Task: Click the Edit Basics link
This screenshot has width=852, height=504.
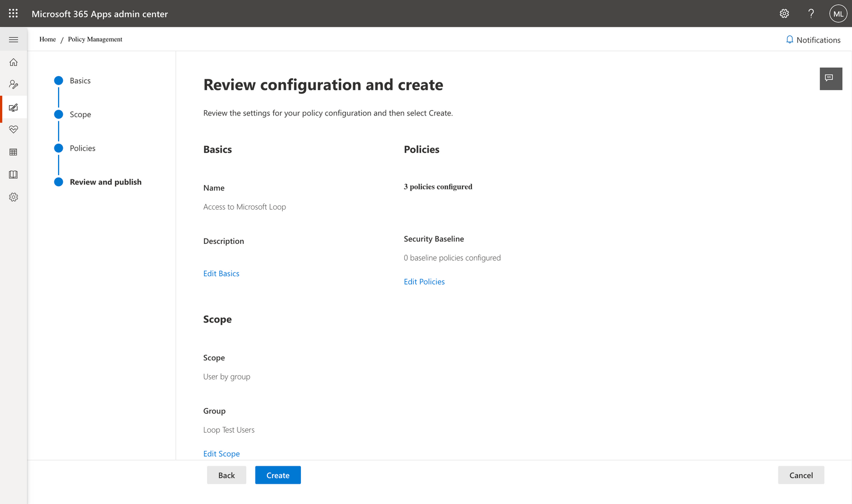Action: [221, 274]
